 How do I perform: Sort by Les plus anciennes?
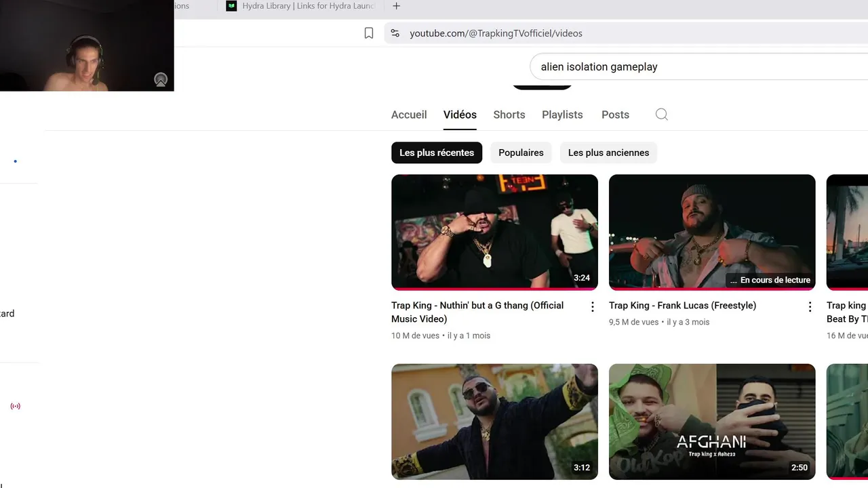608,152
